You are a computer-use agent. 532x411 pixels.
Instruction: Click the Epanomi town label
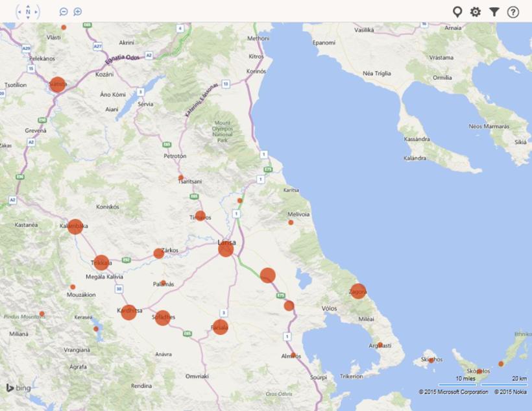(x=324, y=43)
